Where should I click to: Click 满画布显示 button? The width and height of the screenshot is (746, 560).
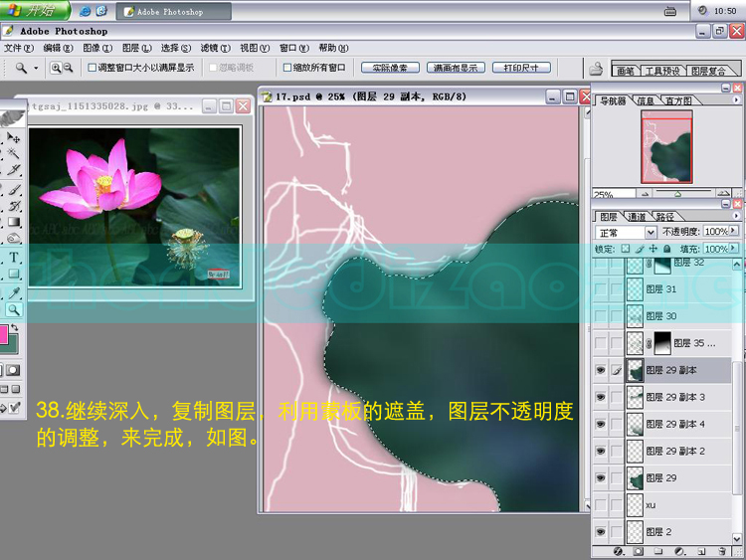coord(456,68)
